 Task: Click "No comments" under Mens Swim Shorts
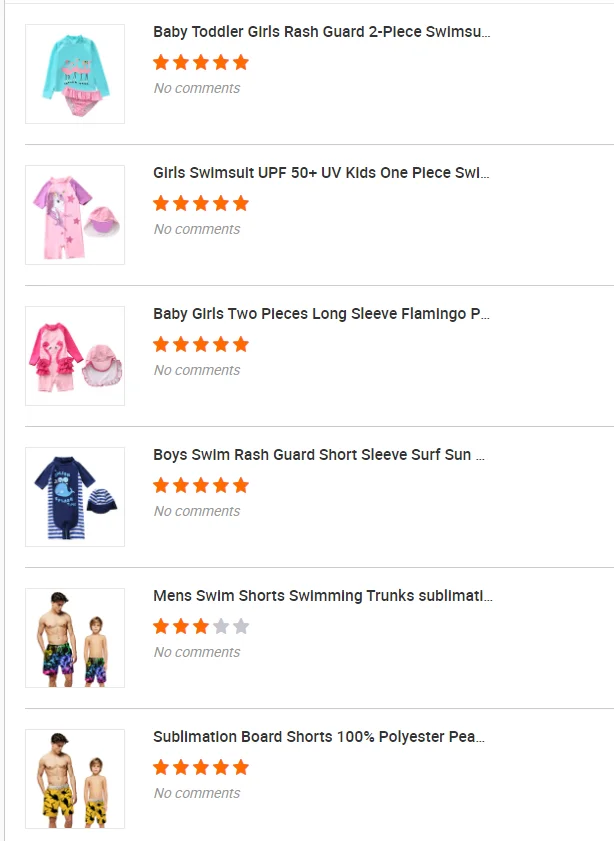point(197,652)
